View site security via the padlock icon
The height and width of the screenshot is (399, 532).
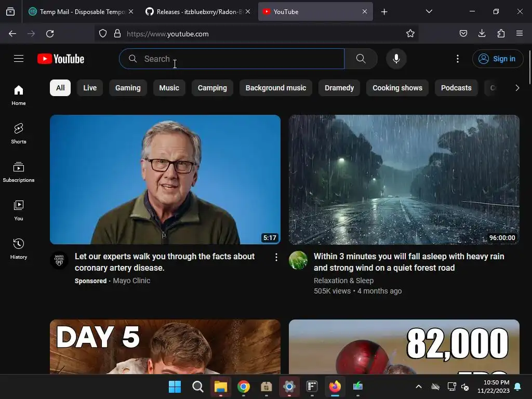pyautogui.click(x=117, y=34)
